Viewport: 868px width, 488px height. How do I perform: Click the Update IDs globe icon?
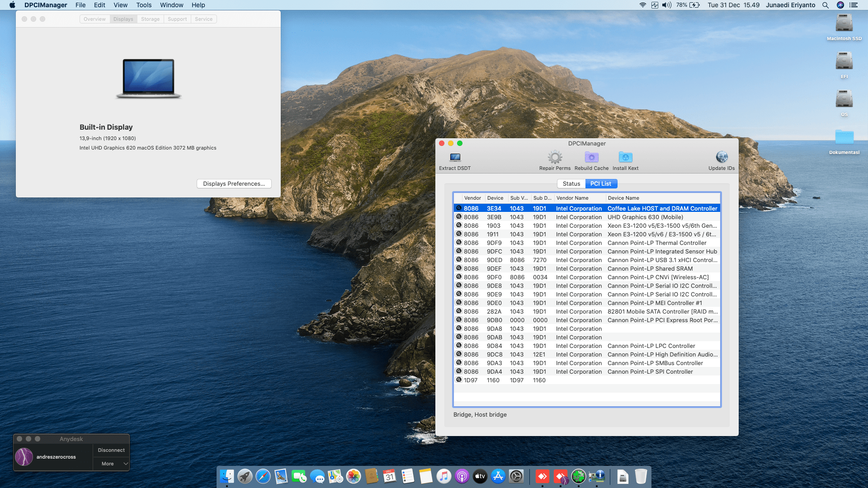coord(722,157)
